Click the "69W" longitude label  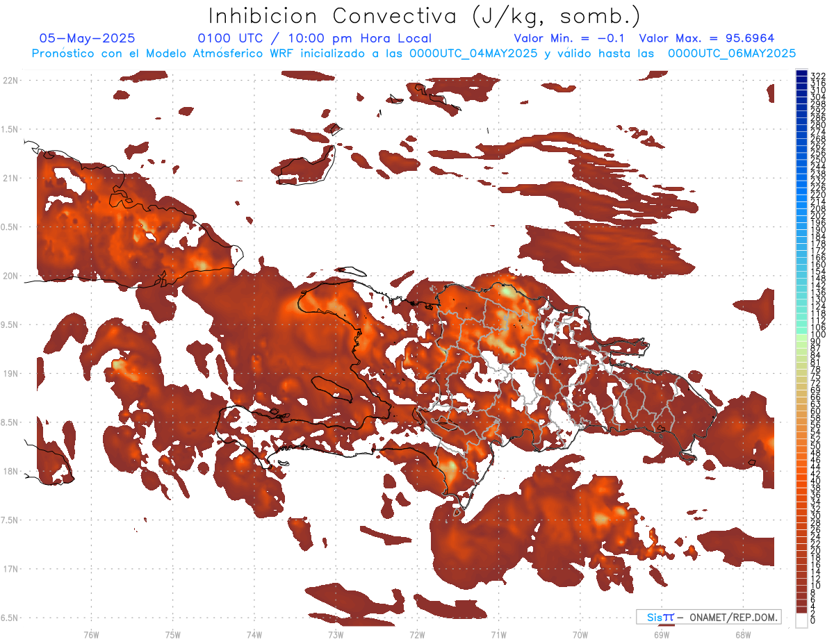662,634
